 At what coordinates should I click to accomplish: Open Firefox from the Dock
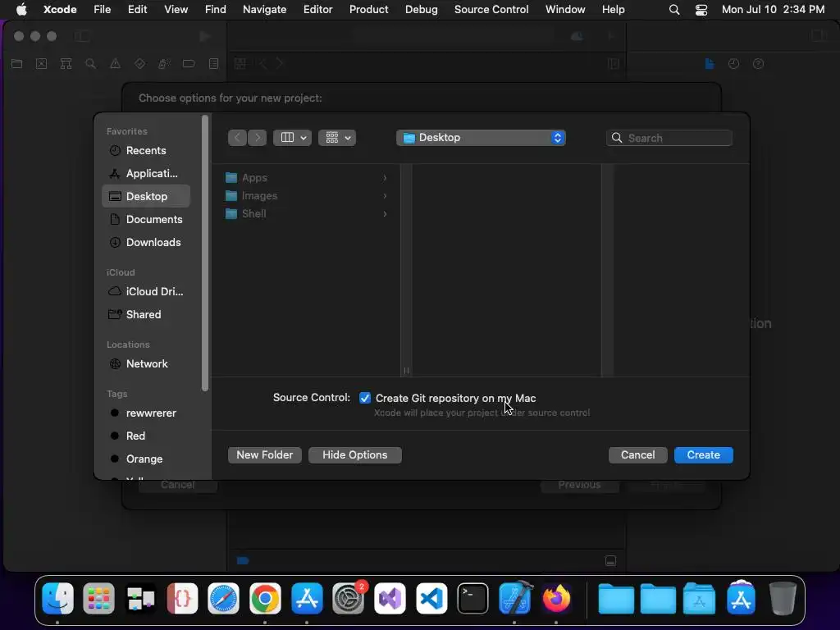point(557,598)
